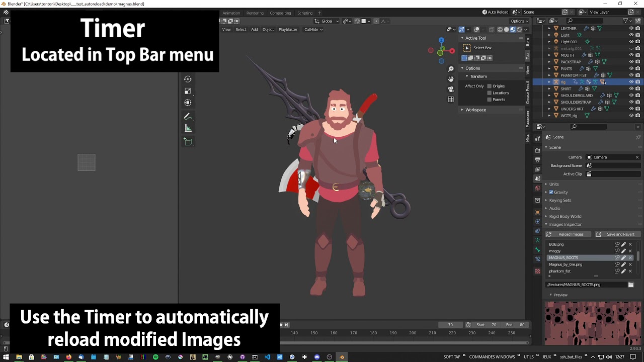Click the pencil edit icon for BOB.png
Image resolution: width=644 pixels, height=362 pixels.
coord(623,244)
